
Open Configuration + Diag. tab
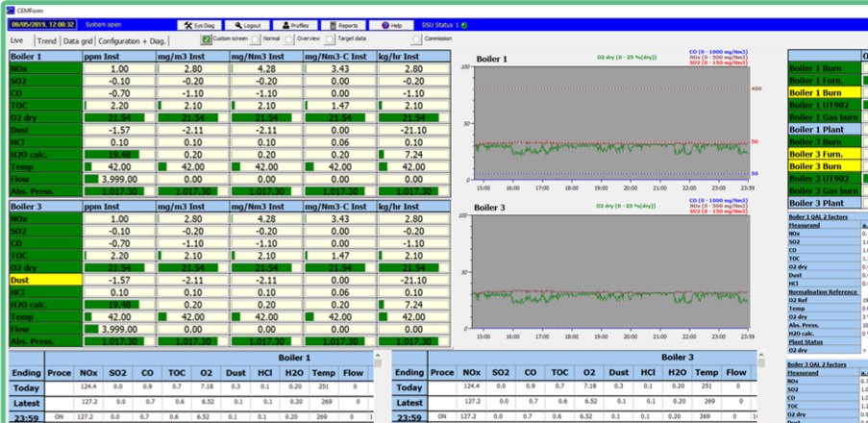pyautogui.click(x=133, y=41)
